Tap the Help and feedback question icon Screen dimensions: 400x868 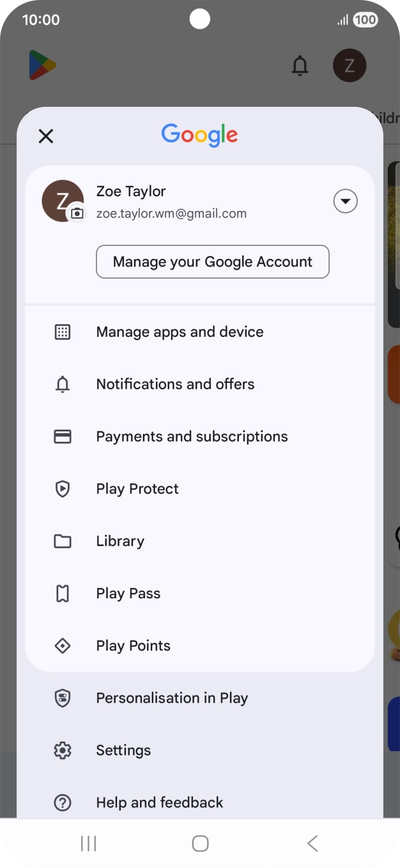pyautogui.click(x=63, y=803)
